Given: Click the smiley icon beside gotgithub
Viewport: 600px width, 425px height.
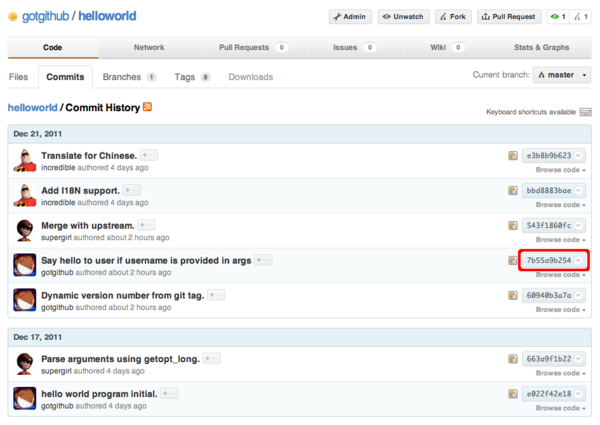Looking at the screenshot, I should [x=13, y=16].
